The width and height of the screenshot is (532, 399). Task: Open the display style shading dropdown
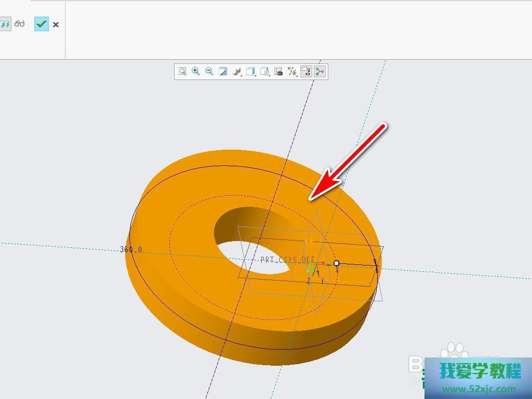pyautogui.click(x=237, y=72)
